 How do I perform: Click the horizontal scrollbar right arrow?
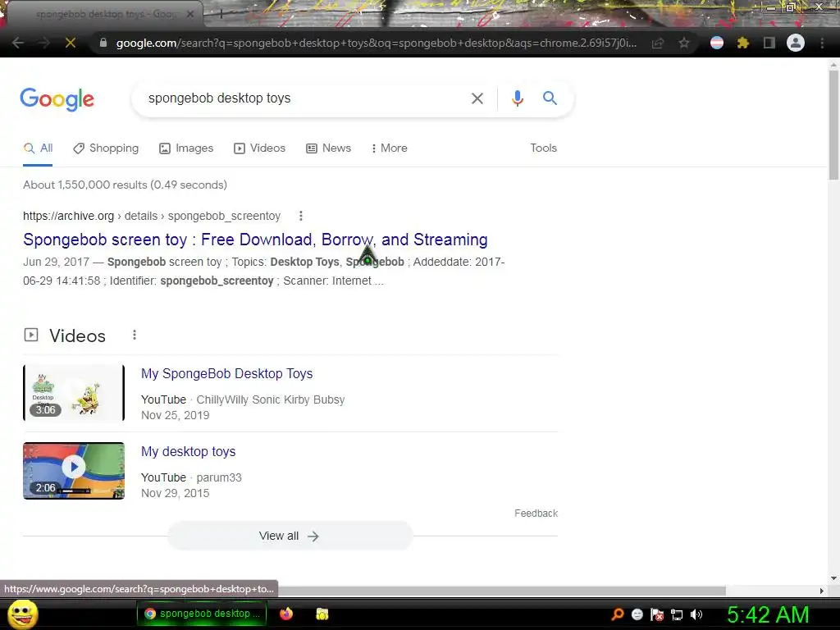click(822, 591)
